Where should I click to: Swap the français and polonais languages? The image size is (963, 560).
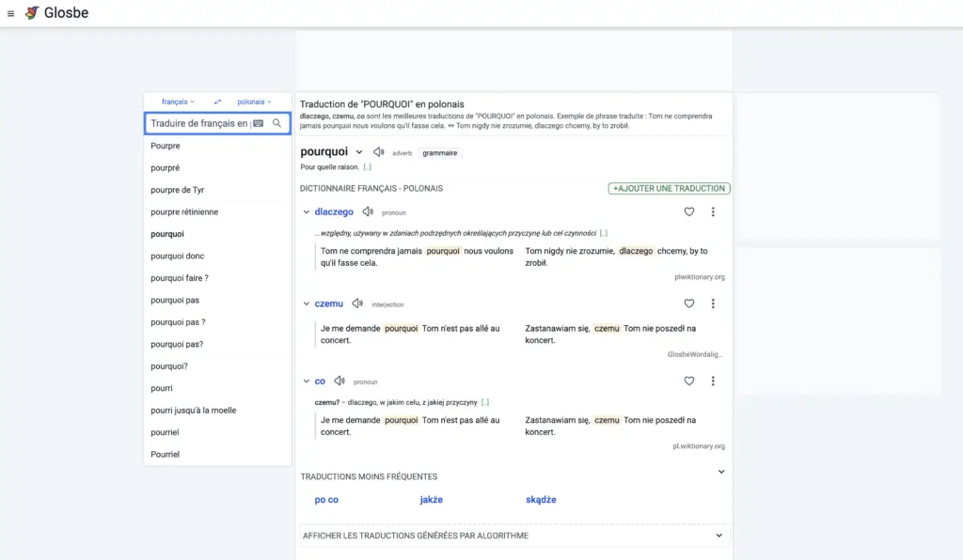click(217, 101)
